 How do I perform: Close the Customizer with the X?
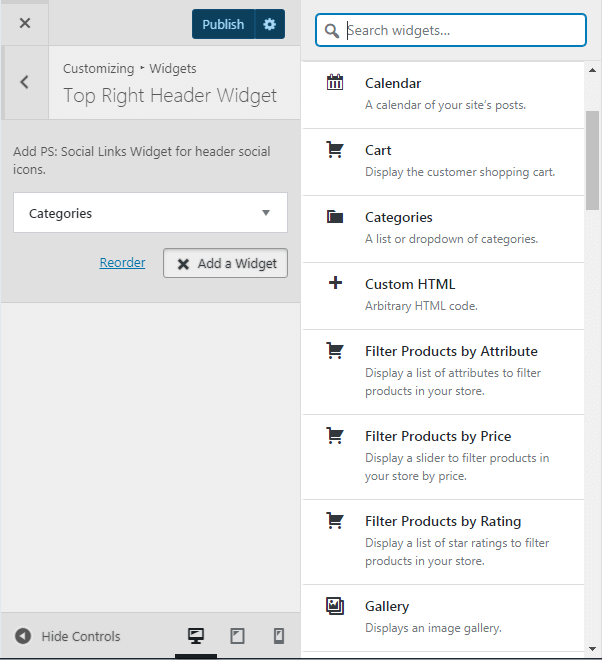pyautogui.click(x=25, y=23)
